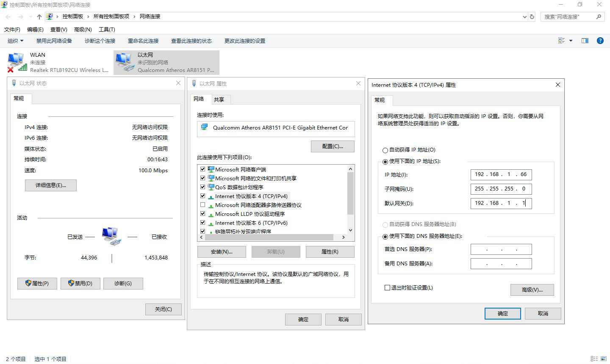This screenshot has width=610, height=364.
Task: Switch to the 共享 tab
Action: pyautogui.click(x=219, y=99)
